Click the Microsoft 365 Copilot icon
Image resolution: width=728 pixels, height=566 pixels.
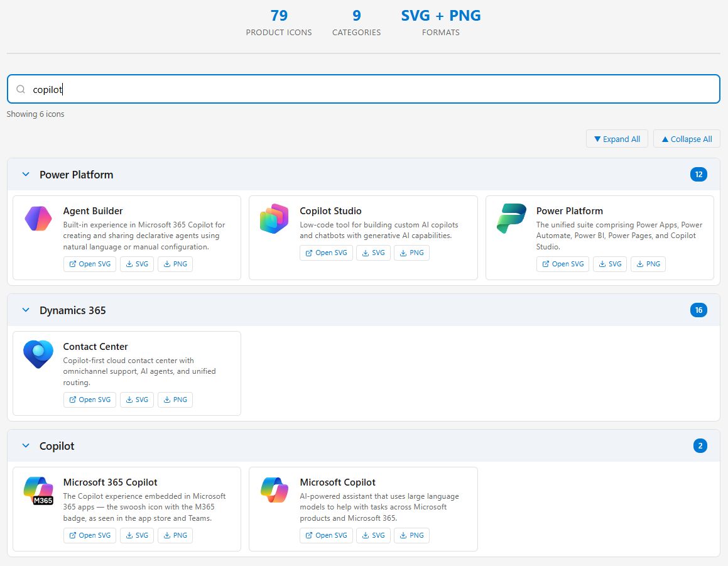(x=38, y=490)
